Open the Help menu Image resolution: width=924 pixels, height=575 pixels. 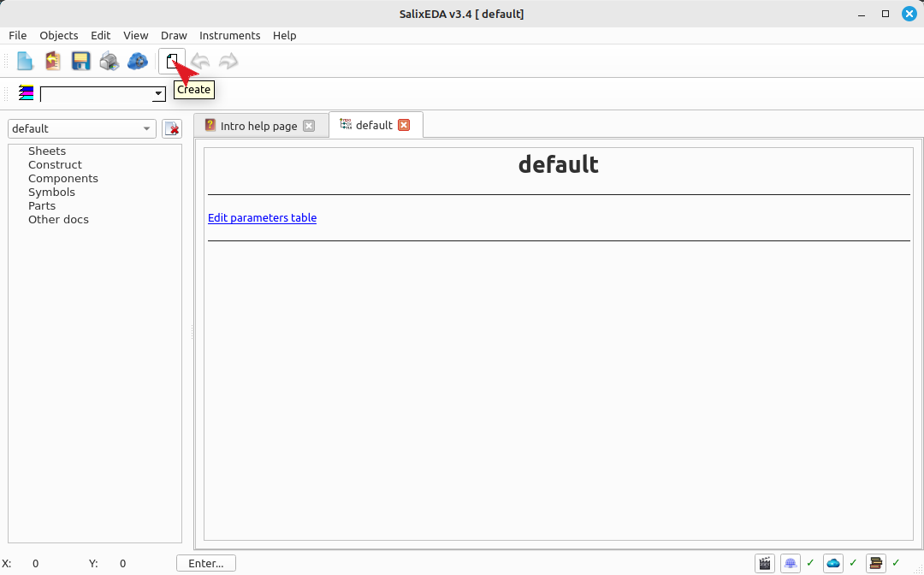click(x=285, y=35)
